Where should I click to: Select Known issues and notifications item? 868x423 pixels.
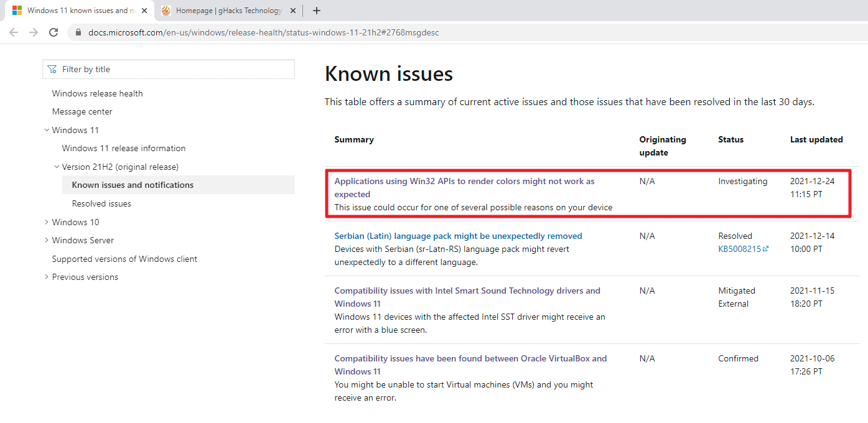point(179,185)
